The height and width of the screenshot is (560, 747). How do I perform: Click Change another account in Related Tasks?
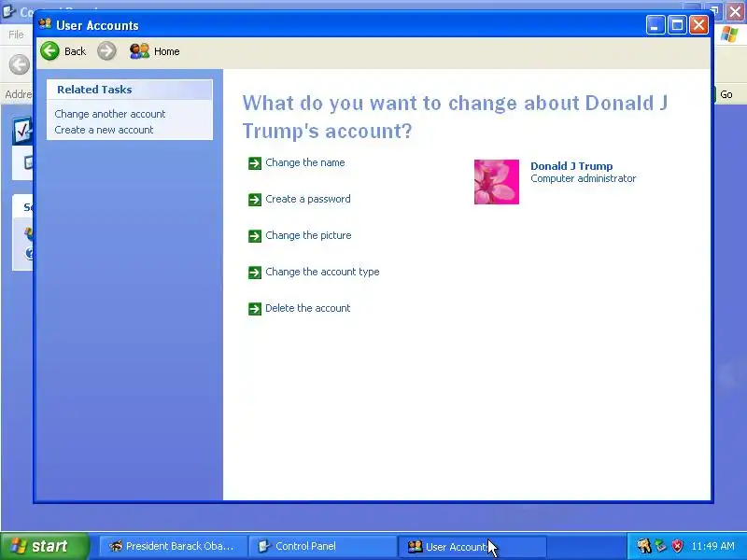[x=110, y=114]
